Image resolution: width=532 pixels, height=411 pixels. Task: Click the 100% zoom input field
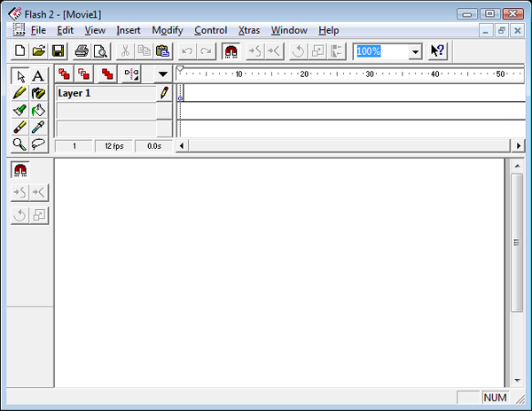[x=381, y=52]
